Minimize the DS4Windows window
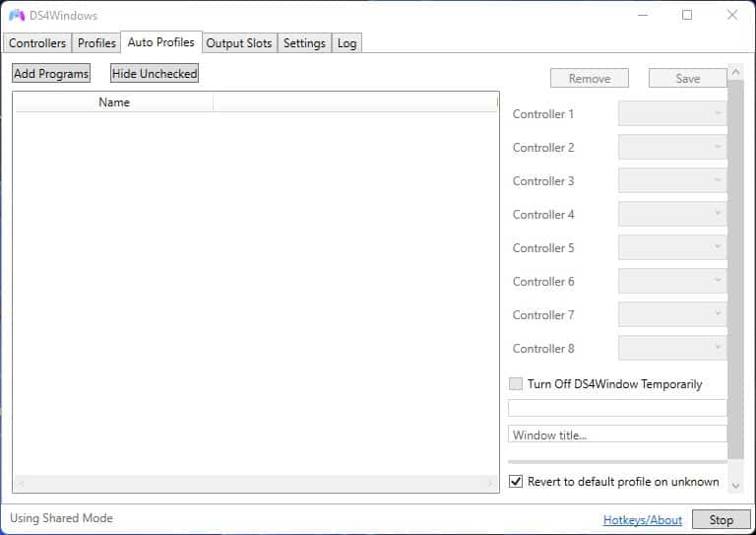The image size is (756, 535). pyautogui.click(x=643, y=15)
